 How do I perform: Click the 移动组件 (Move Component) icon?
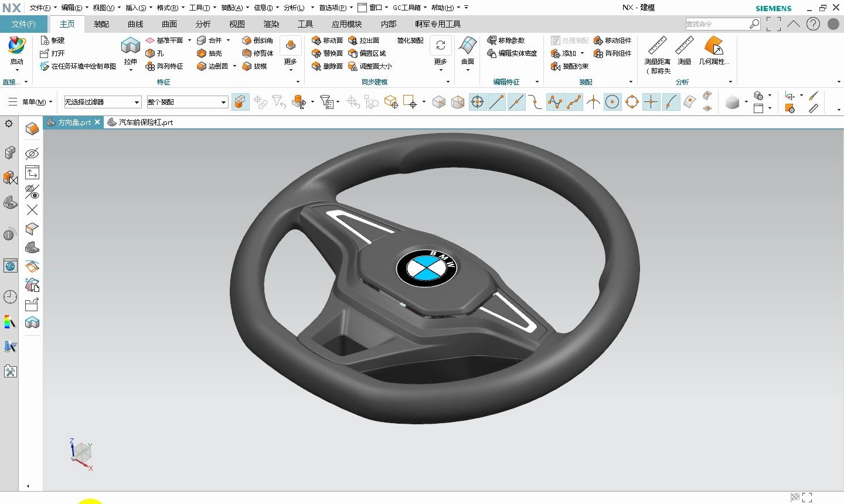(612, 40)
